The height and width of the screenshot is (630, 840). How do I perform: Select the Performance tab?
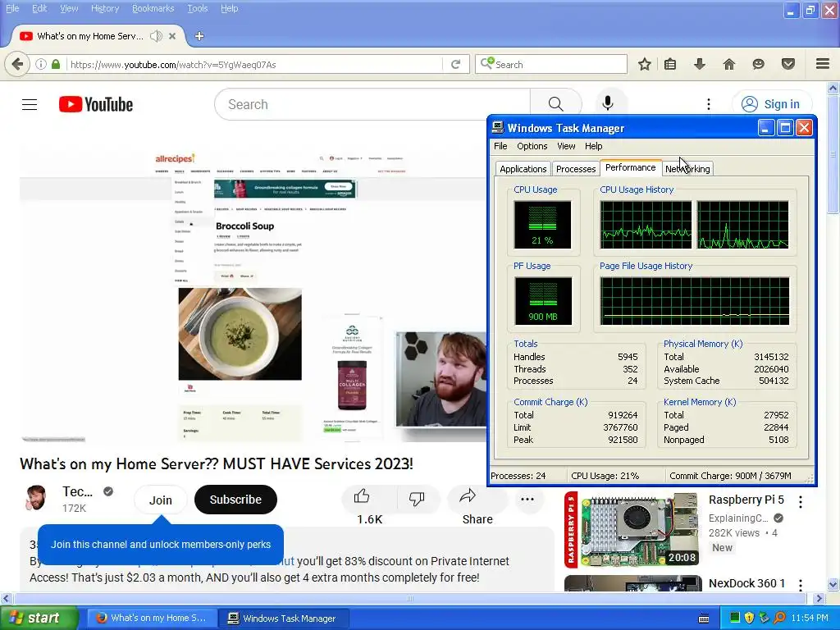(x=631, y=167)
